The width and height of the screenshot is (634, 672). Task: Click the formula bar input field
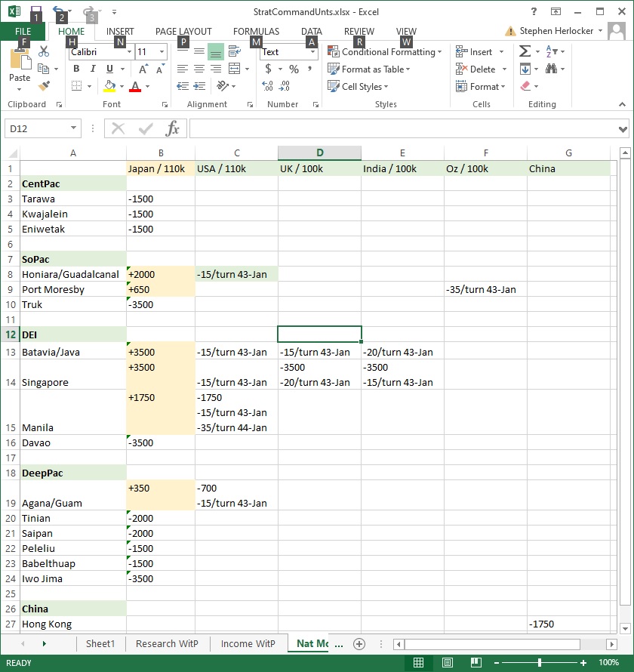coord(404,128)
